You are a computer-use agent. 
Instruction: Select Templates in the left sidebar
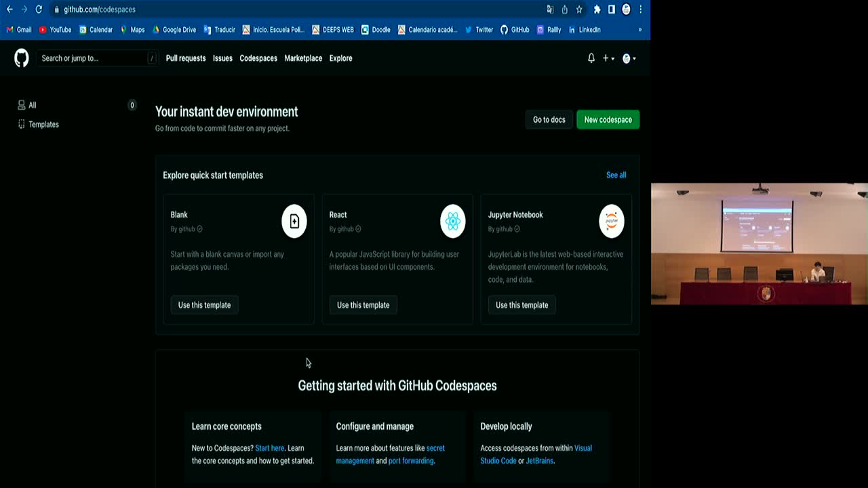coord(43,125)
